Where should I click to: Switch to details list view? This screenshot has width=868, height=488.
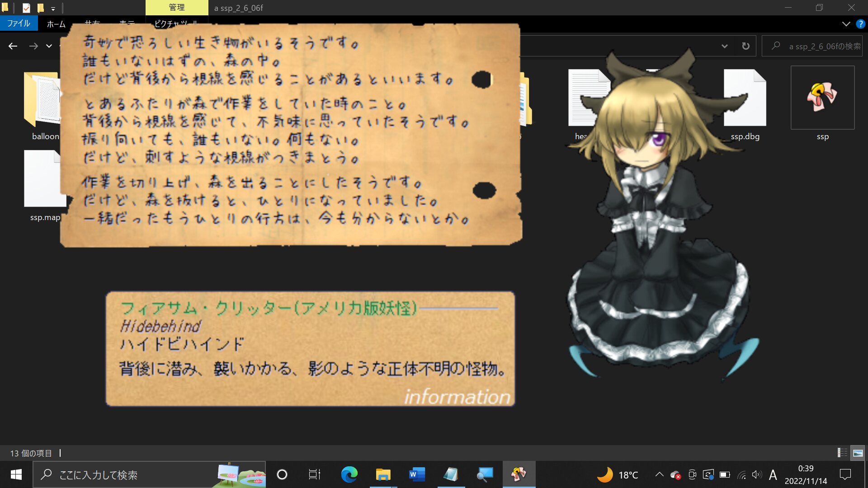click(842, 453)
